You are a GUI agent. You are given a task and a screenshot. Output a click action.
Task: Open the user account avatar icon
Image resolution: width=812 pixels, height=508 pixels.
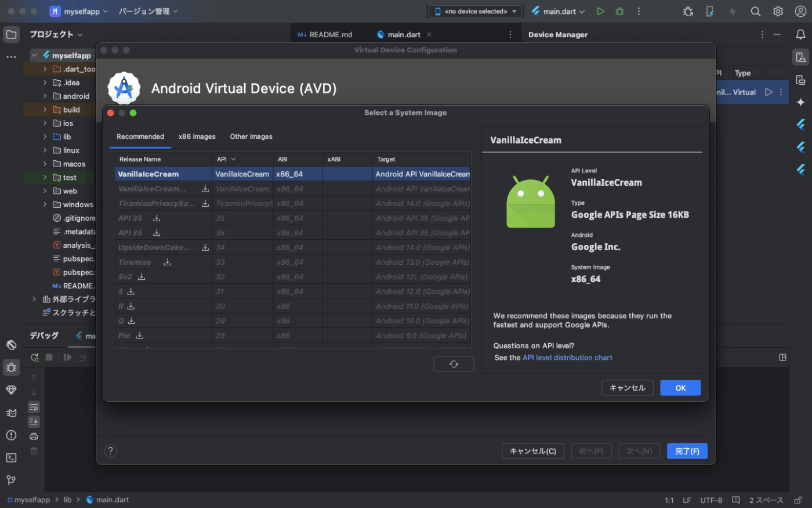point(800,11)
